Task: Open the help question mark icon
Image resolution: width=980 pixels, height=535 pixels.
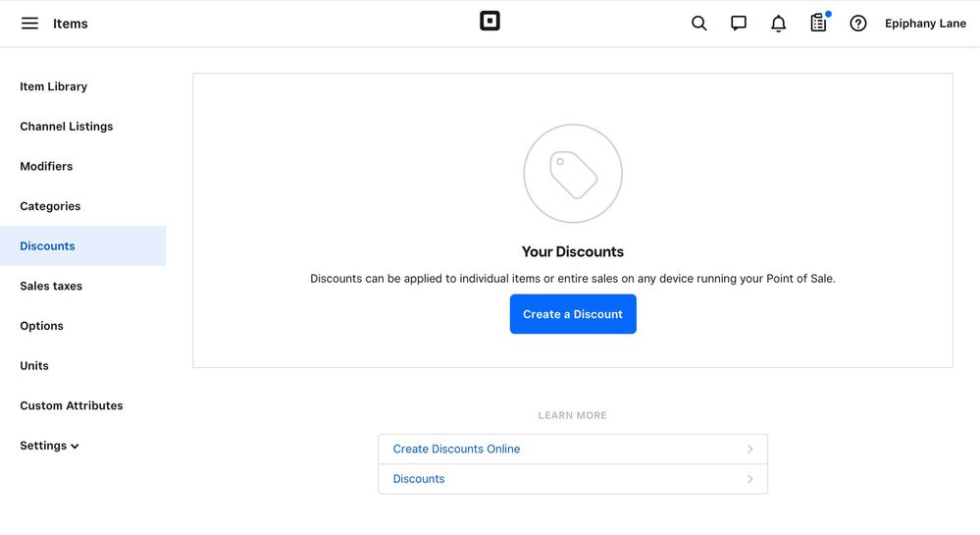Action: point(857,24)
